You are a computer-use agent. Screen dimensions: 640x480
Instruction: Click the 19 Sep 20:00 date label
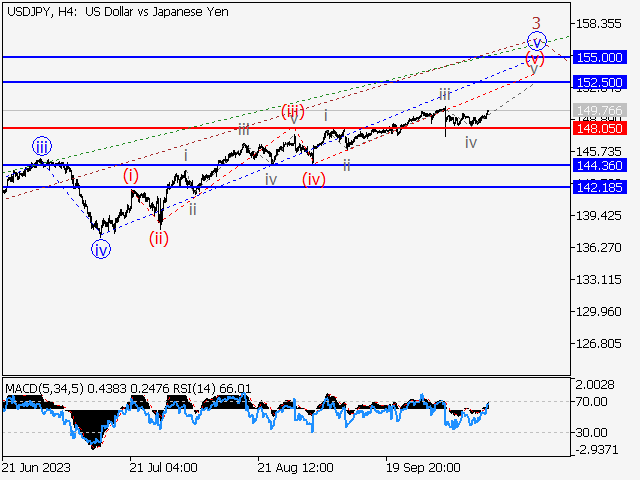[424, 467]
